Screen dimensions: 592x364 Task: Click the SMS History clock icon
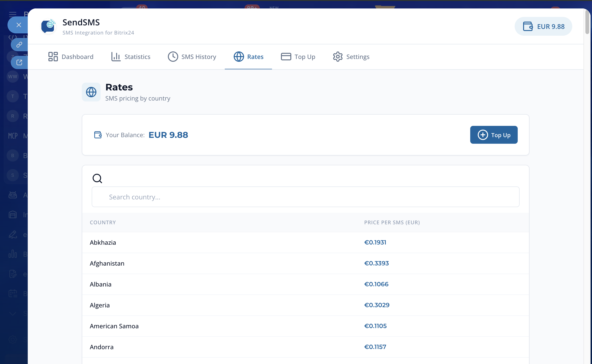pos(173,57)
